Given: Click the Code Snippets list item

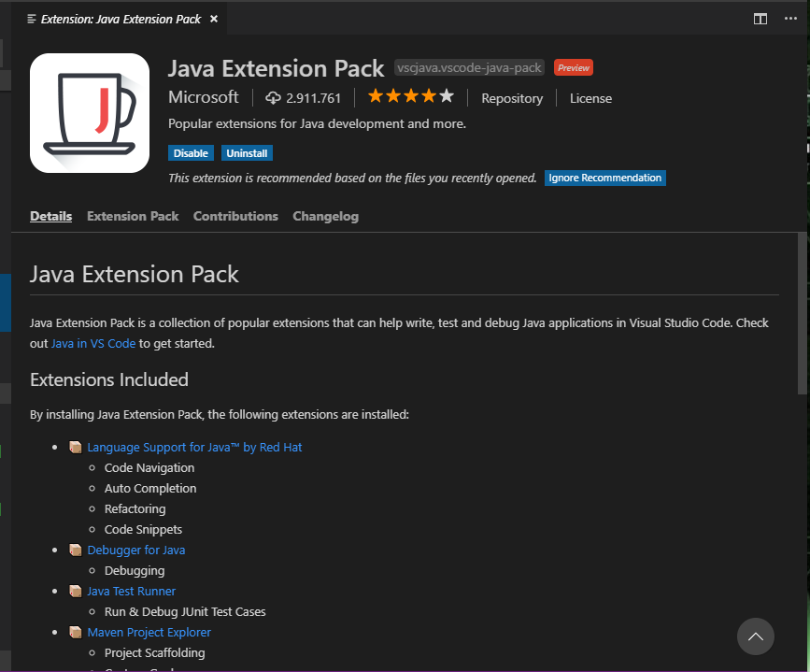Looking at the screenshot, I should [x=143, y=529].
